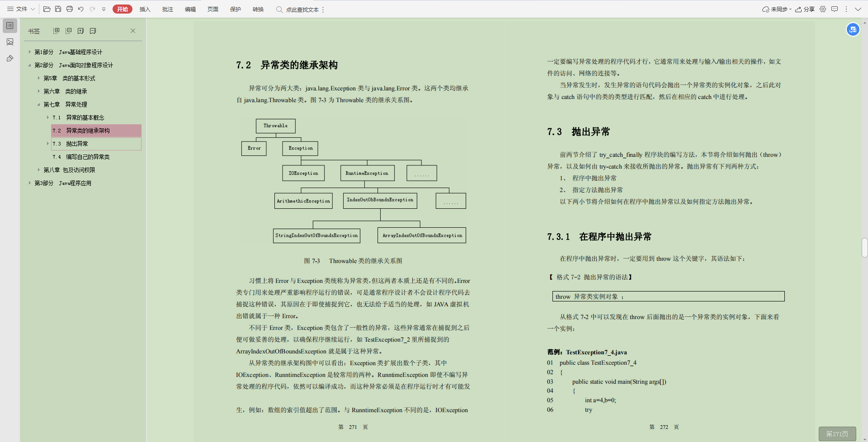Image resolution: width=868 pixels, height=442 pixels.
Task: Collapse the 第2部分 Java面向对象程序设计 node
Action: (x=29, y=65)
